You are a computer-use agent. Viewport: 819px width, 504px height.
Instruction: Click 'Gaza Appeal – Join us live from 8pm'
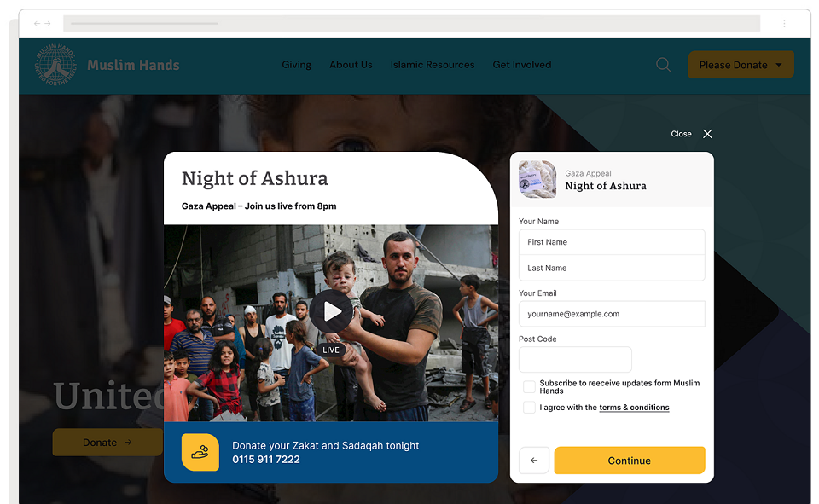click(x=259, y=206)
